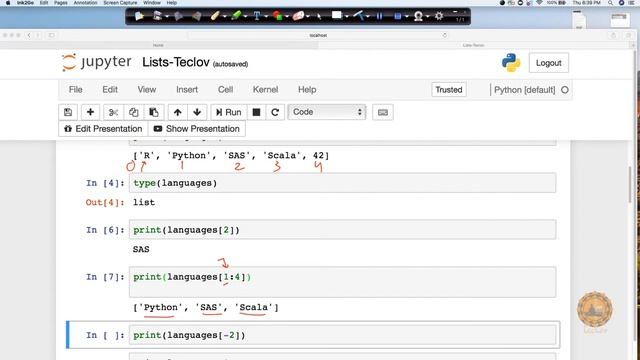Toggle the Trusted notebook indicator

click(x=449, y=90)
